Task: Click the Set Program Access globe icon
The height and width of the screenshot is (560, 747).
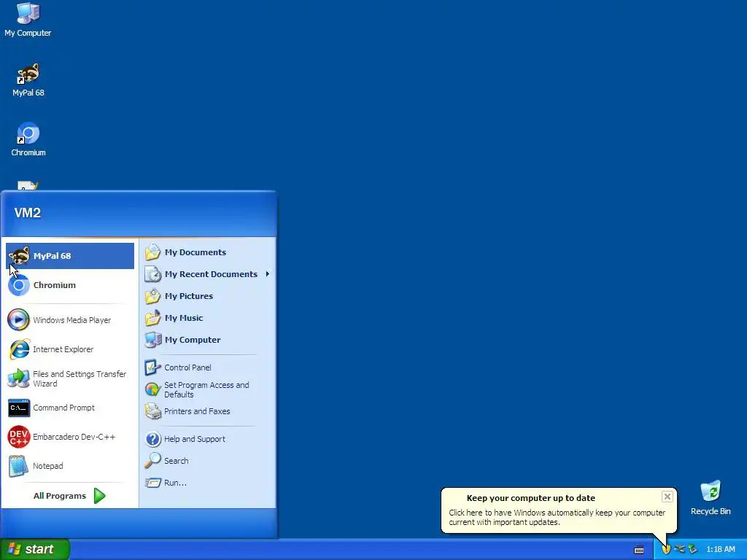Action: pos(153,389)
